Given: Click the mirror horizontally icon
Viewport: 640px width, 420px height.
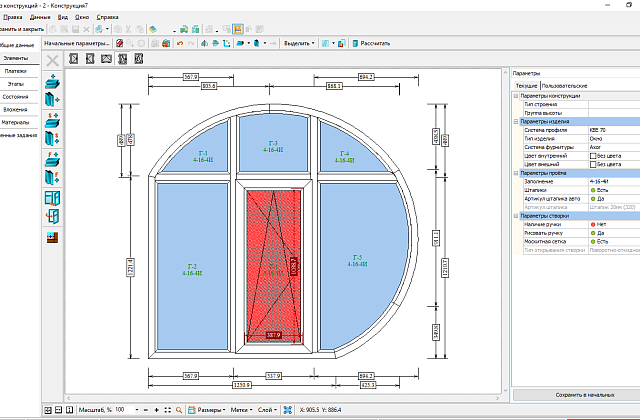Looking at the screenshot, I should [x=204, y=43].
